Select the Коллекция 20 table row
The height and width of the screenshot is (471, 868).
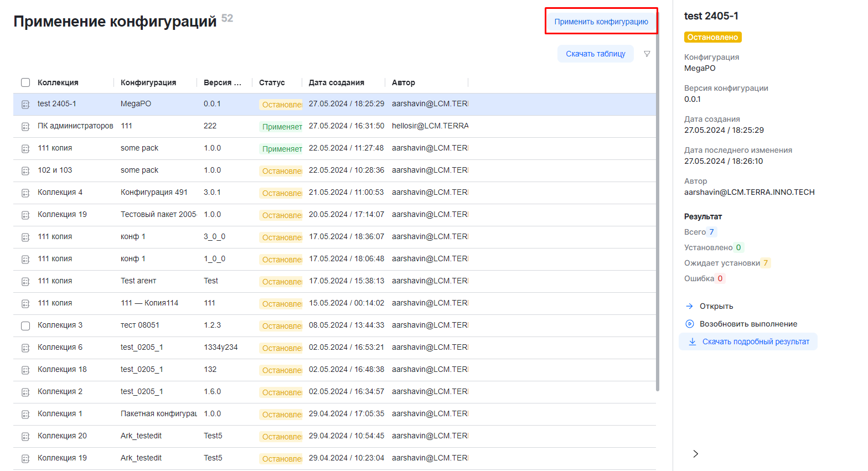332,436
